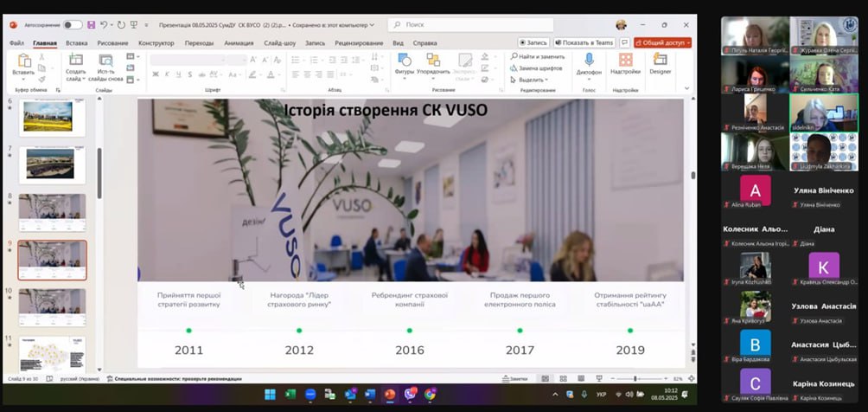Collapse the ribbon with the chevron
Screen dimensions: 868x412
pyautogui.click(x=687, y=88)
